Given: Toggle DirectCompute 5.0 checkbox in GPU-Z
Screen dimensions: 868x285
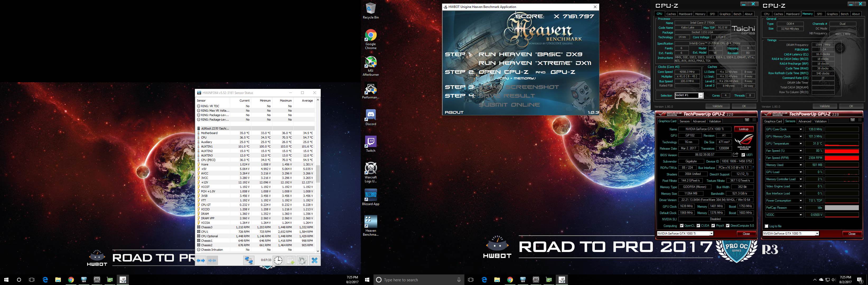Looking at the screenshot, I should tap(727, 226).
